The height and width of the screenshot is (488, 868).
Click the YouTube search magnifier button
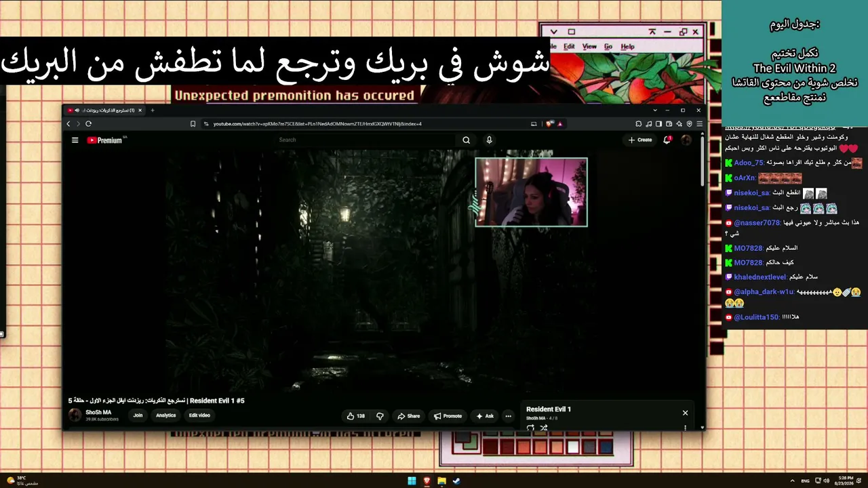click(466, 140)
